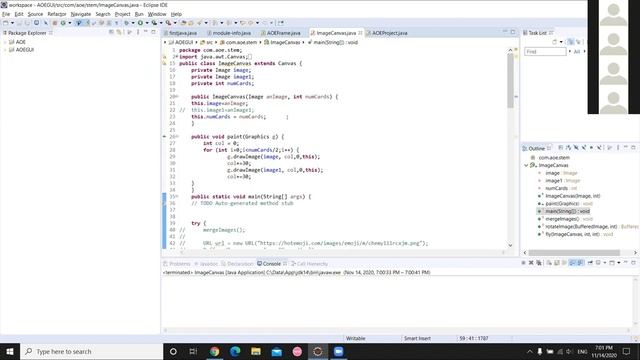This screenshot has height=360, width=640.
Task: Toggle Scroll Lock in Console toolbar
Action: [556, 263]
